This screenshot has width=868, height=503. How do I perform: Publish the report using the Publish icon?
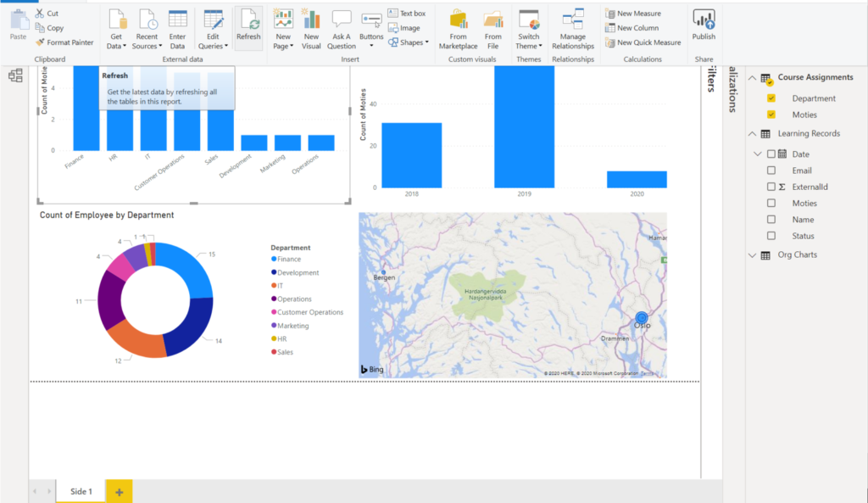point(704,20)
